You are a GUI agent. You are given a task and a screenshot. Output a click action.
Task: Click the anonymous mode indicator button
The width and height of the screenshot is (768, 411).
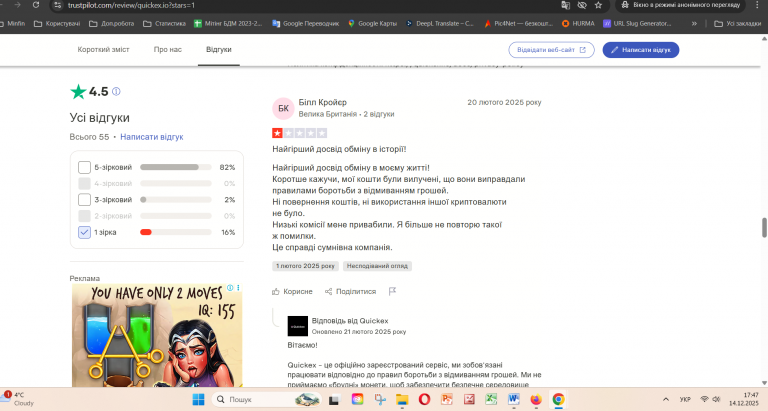[x=680, y=5]
